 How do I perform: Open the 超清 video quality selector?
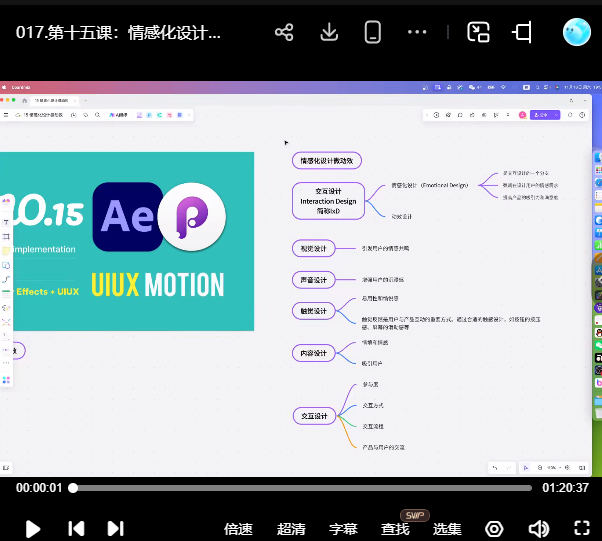click(291, 529)
